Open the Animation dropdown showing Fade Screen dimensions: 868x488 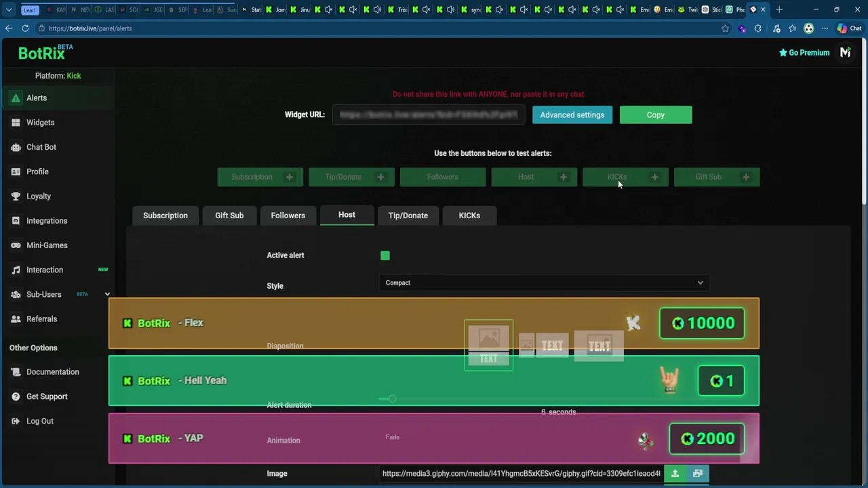[544, 437]
